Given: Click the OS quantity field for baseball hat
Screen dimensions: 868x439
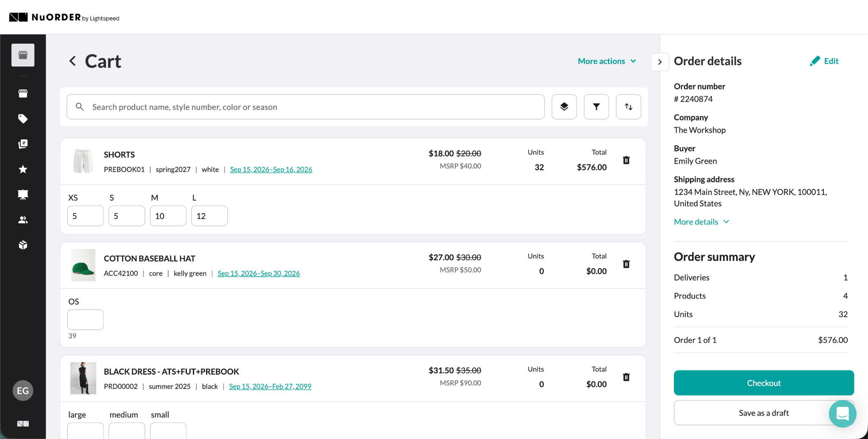Looking at the screenshot, I should [x=86, y=320].
